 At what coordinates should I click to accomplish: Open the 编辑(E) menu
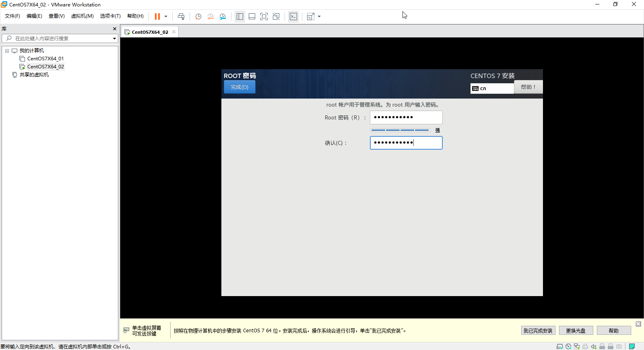[x=34, y=16]
